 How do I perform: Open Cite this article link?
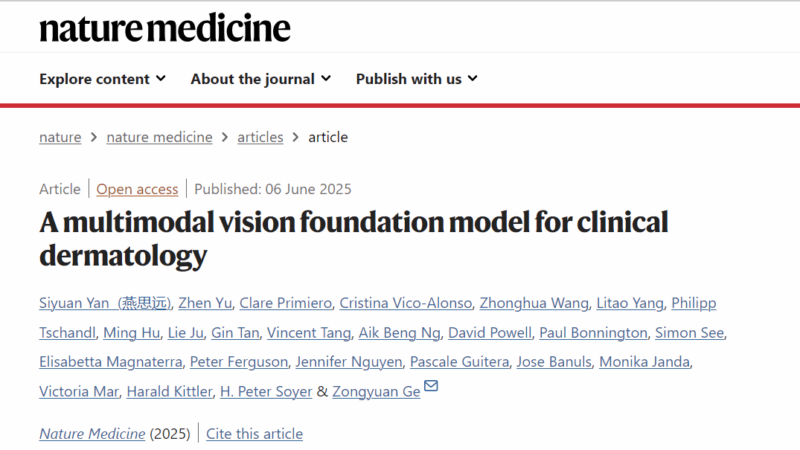[254, 434]
